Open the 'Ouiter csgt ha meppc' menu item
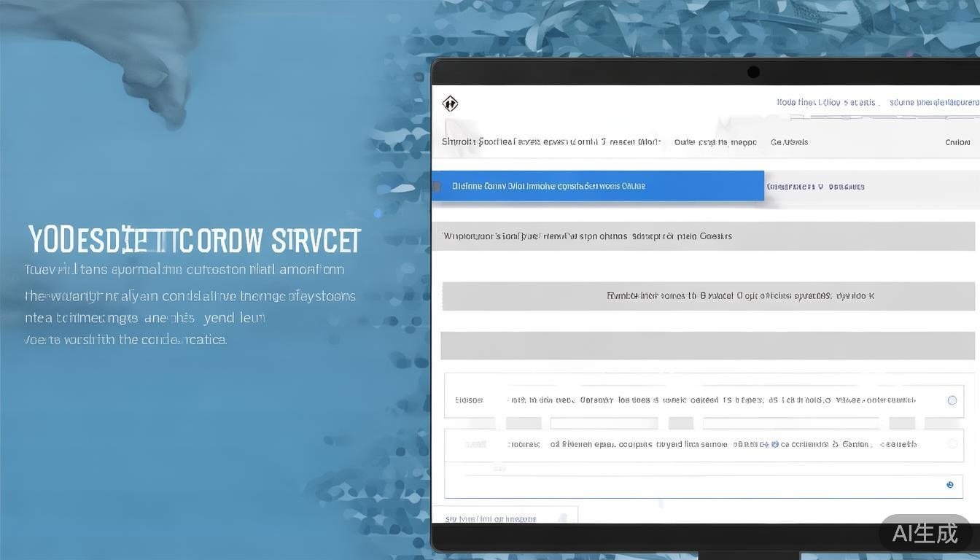 click(x=715, y=142)
